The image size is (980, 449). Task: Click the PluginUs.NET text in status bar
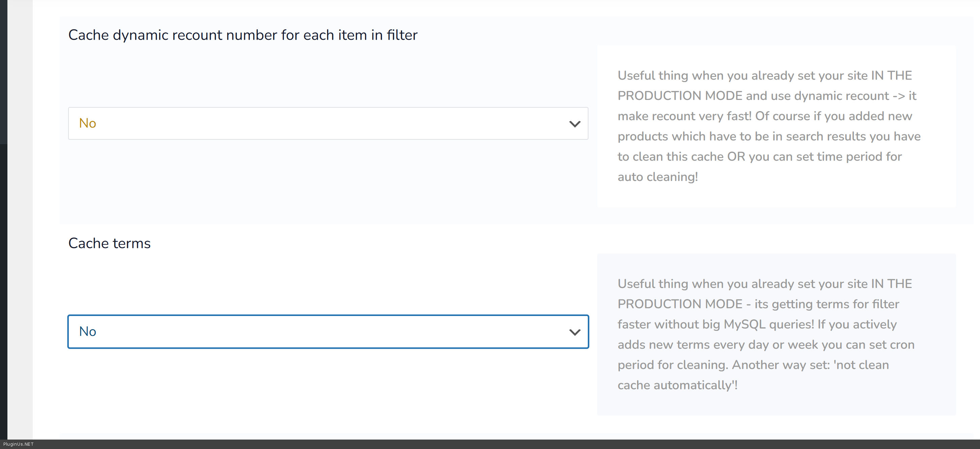coord(18,444)
